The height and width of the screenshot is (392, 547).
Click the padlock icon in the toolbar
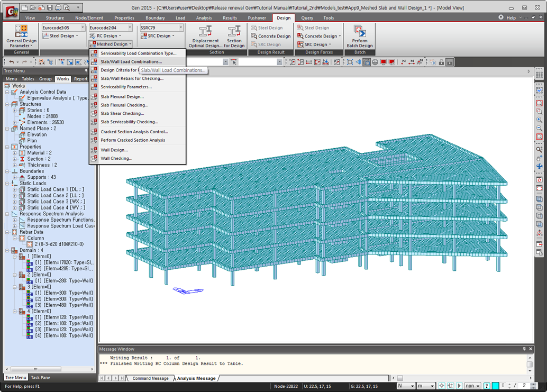tap(441, 62)
